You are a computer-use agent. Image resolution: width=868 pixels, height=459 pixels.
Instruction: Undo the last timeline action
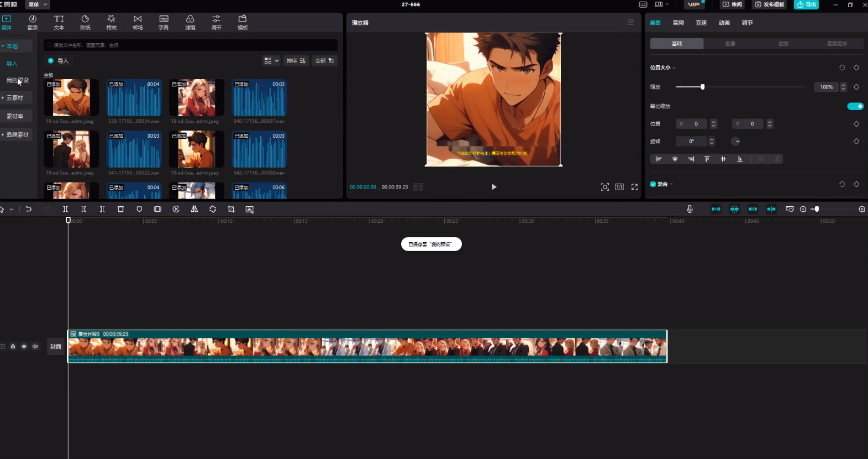click(x=29, y=209)
